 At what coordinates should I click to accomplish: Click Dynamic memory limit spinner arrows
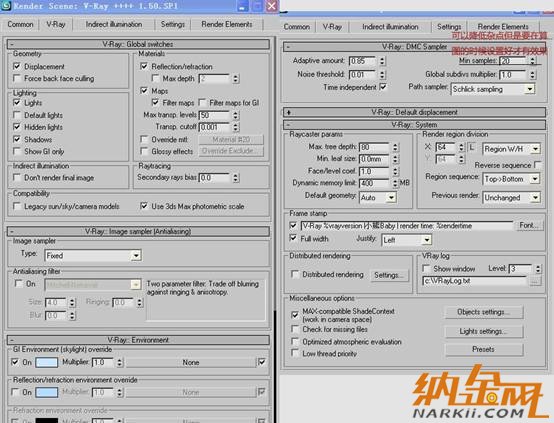395,183
